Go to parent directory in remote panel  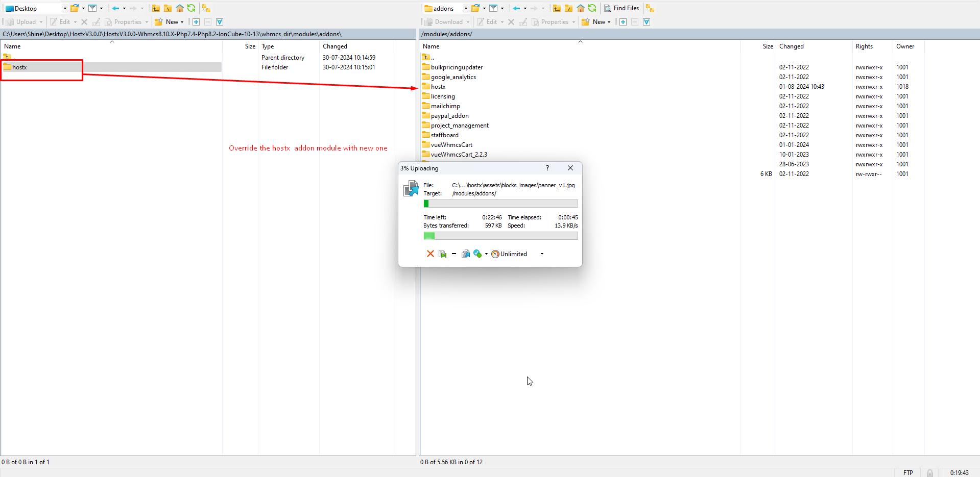tap(557, 8)
